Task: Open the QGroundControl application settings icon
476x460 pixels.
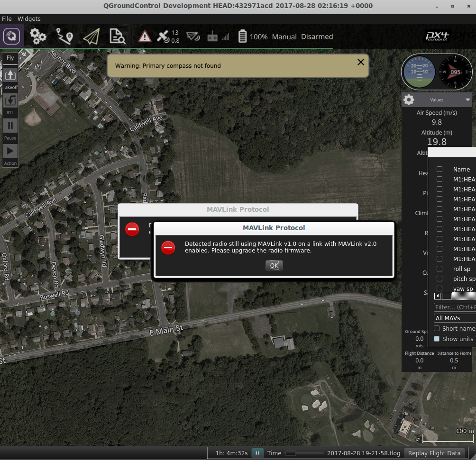Action: click(11, 36)
